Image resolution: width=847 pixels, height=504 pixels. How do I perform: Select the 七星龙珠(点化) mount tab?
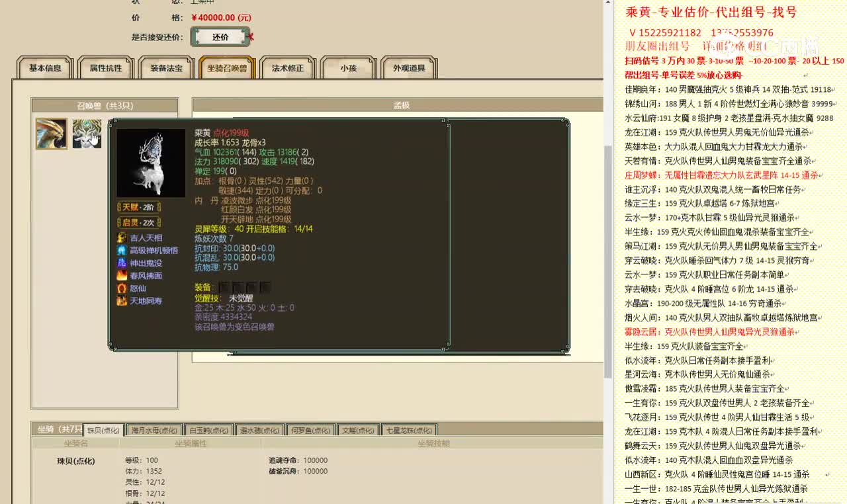coord(408,430)
